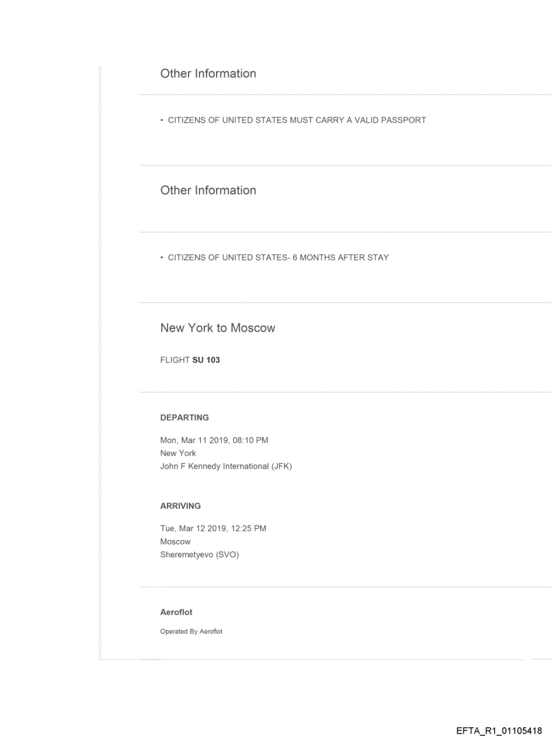
Task: Click the FLIGHT label text
Action: 170,360
